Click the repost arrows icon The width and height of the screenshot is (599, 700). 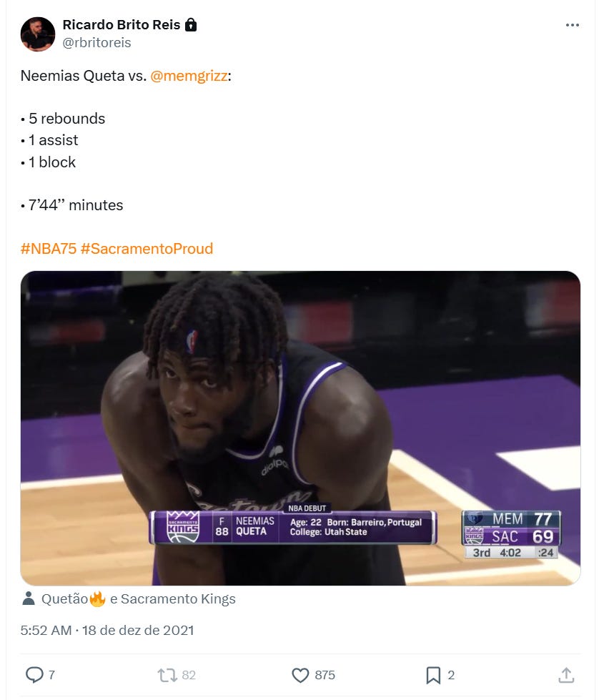coord(167,675)
